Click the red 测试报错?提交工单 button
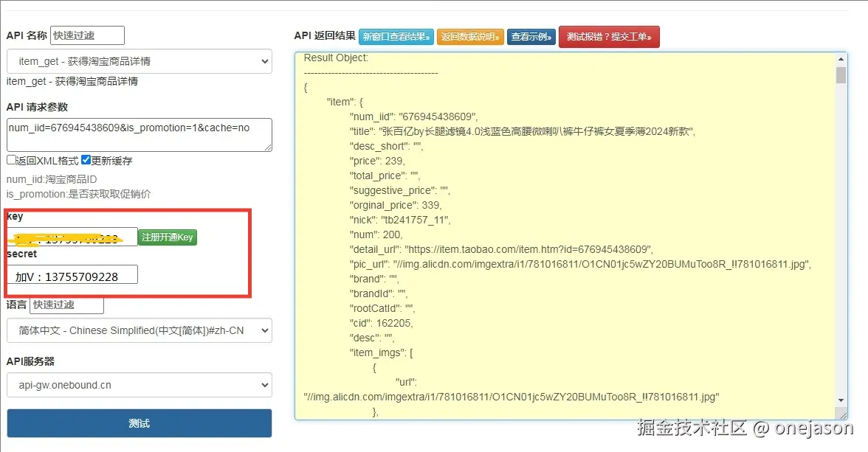Image resolution: width=868 pixels, height=452 pixels. click(x=609, y=37)
